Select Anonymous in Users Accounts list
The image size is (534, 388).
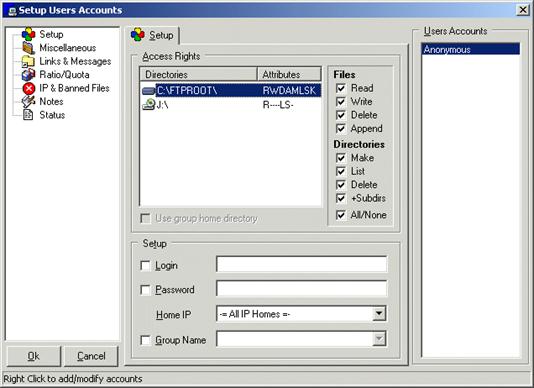point(471,49)
